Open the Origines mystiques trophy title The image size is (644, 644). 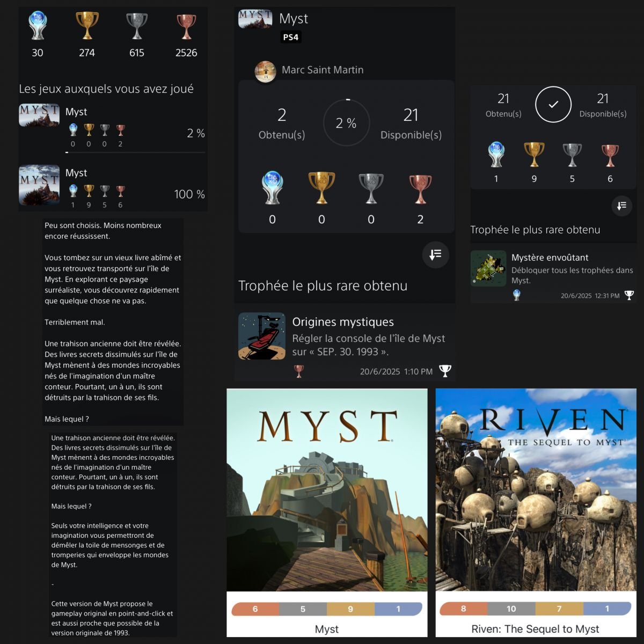[343, 322]
